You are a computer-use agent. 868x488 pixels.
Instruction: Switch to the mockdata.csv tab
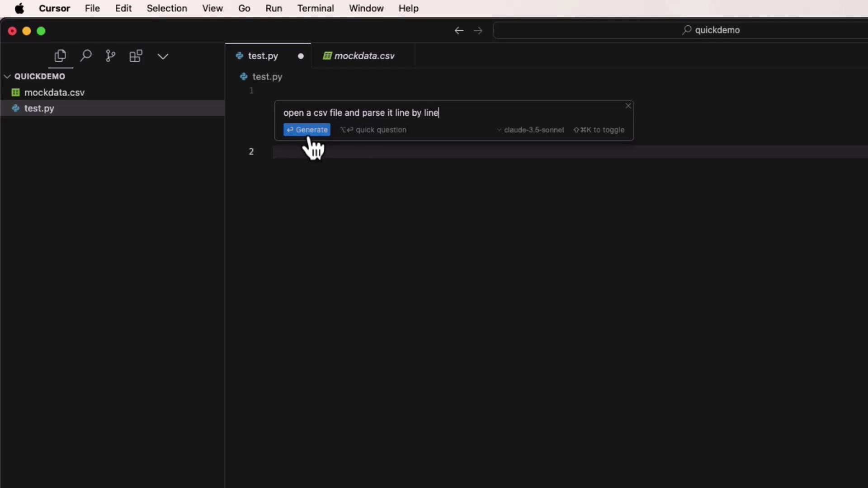coord(359,56)
